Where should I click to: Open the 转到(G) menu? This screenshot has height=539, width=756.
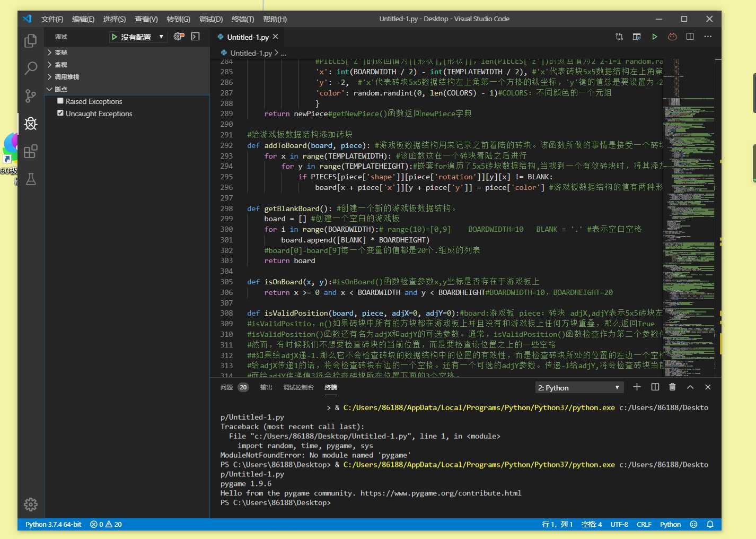click(178, 19)
